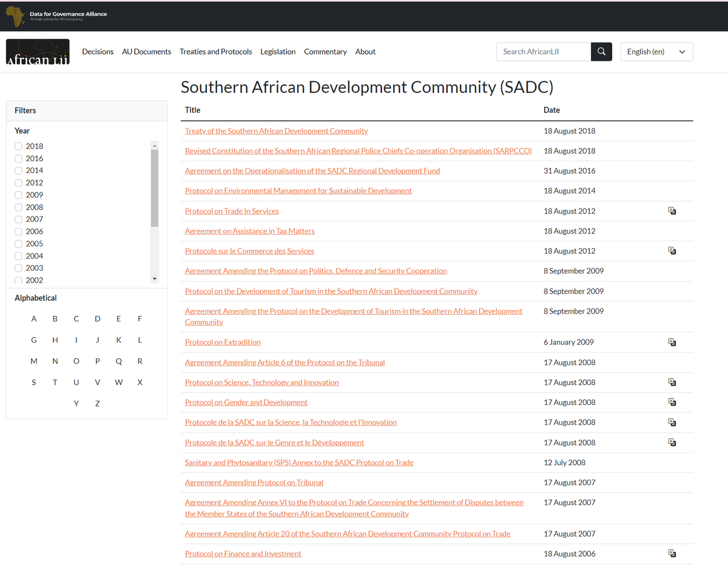The image size is (728, 567).
Task: Open Sanitary and Phytosanitary (SPS) Annex link
Action: tap(299, 463)
